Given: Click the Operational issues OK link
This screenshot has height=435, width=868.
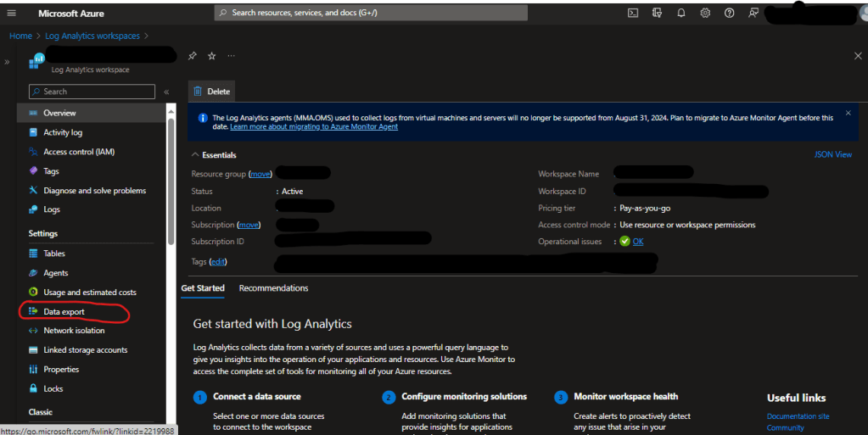Looking at the screenshot, I should coord(637,242).
